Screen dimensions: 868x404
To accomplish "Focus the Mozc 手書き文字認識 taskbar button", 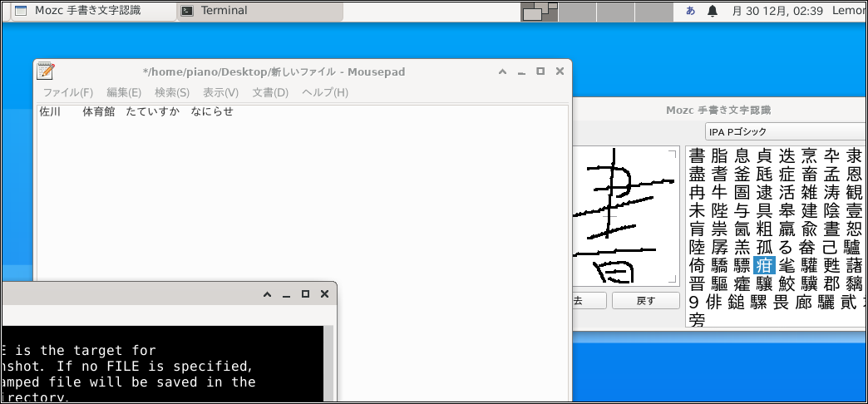I will [92, 11].
